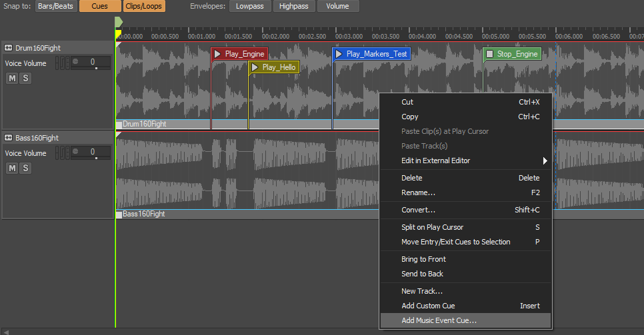Click the green entry cue marker above ruler

click(119, 23)
